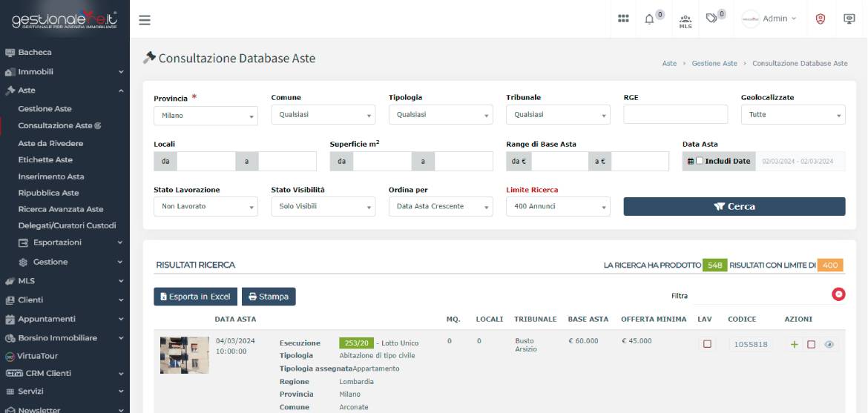Click the first result property thumbnail
This screenshot has height=413, width=868.
[184, 354]
